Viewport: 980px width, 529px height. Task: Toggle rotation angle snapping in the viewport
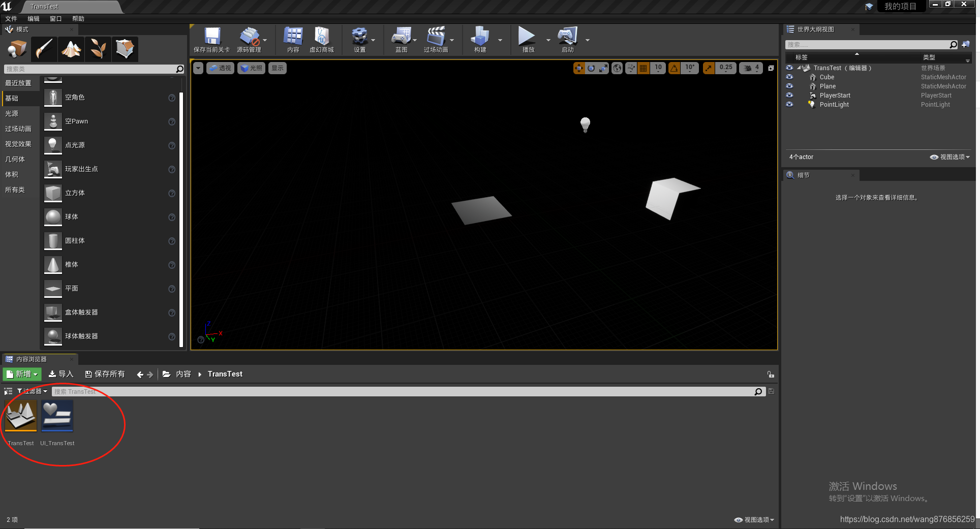click(675, 68)
